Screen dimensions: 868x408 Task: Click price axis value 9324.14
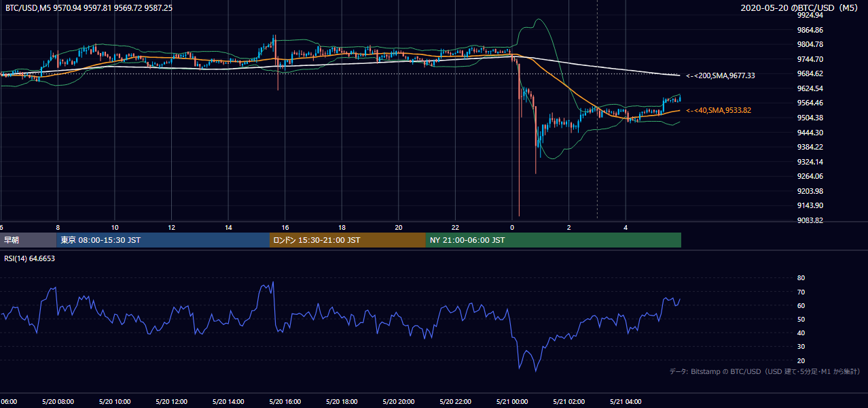810,162
